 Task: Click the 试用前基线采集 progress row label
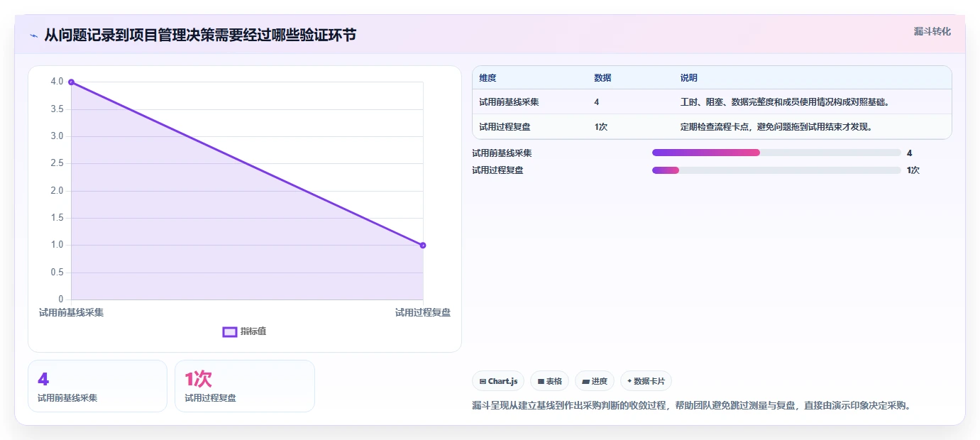tap(502, 153)
